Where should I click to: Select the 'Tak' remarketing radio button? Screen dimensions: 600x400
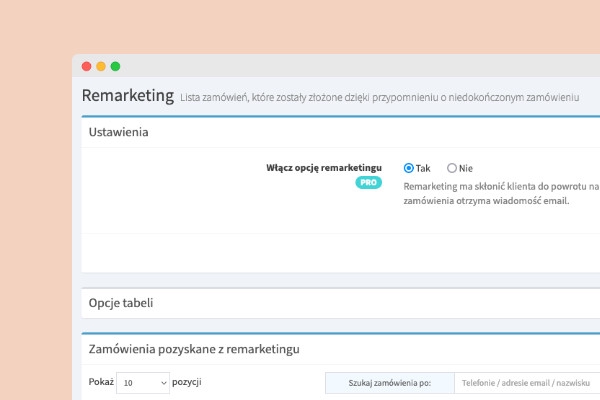click(409, 168)
